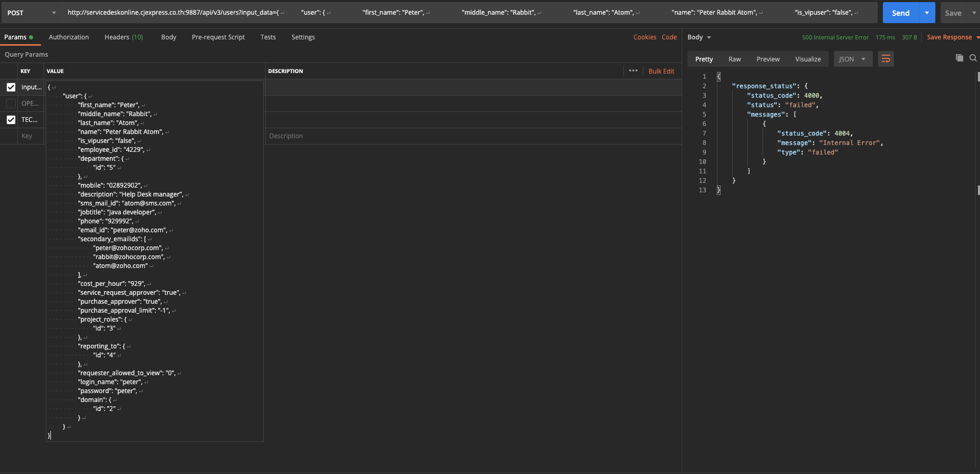Click the empty Description field
Screen dimensions: 980x474
[x=473, y=136]
